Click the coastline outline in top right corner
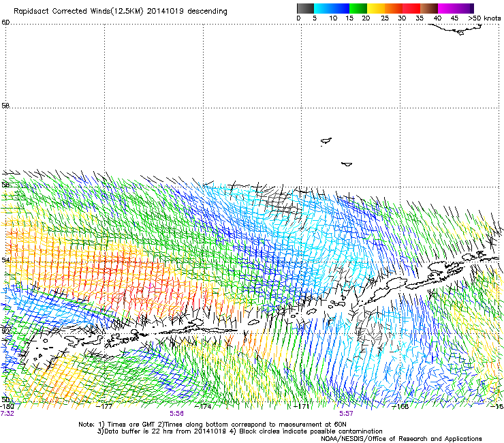The image size is (504, 443). coord(456,29)
